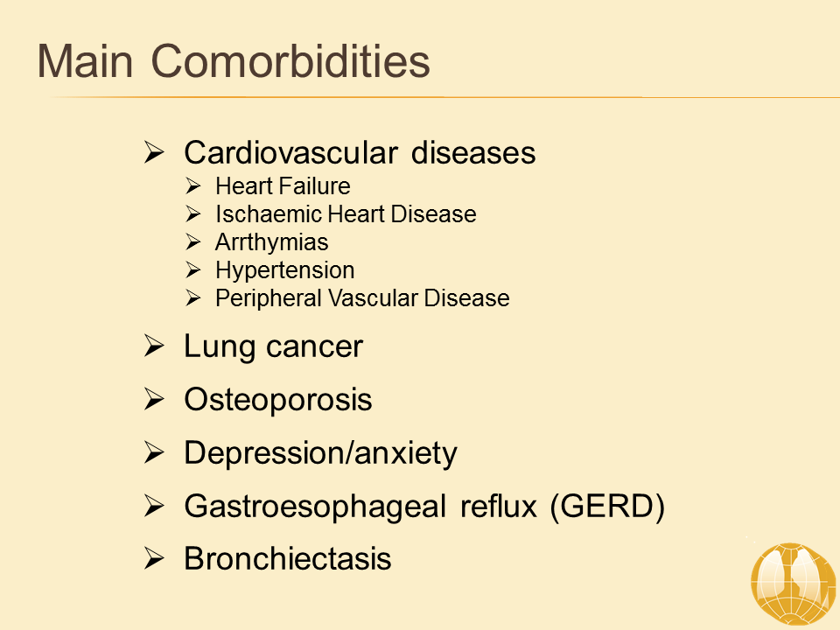840x630 pixels.
Task: Click the arrow bullet before Depression/anxiety
Action: [155, 454]
